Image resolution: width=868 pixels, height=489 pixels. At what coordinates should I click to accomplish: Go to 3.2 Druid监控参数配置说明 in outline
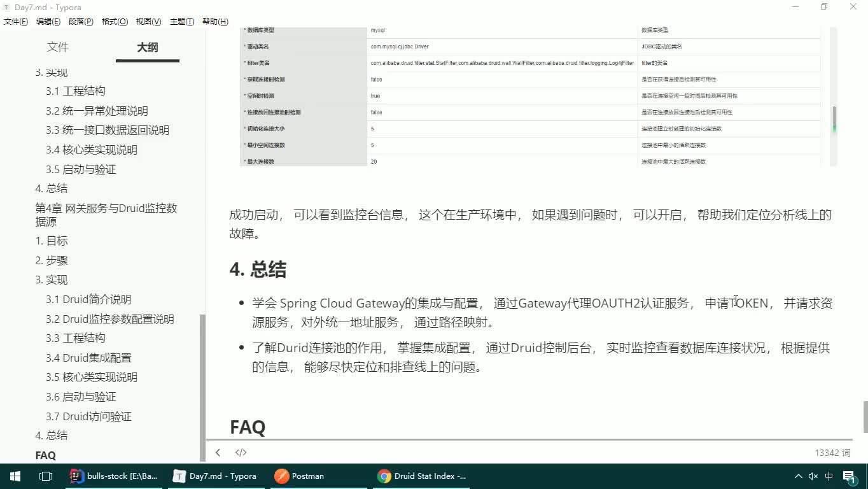109,319
